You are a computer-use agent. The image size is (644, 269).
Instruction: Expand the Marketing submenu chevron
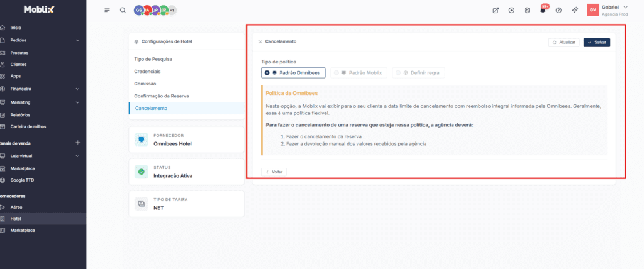[77, 102]
